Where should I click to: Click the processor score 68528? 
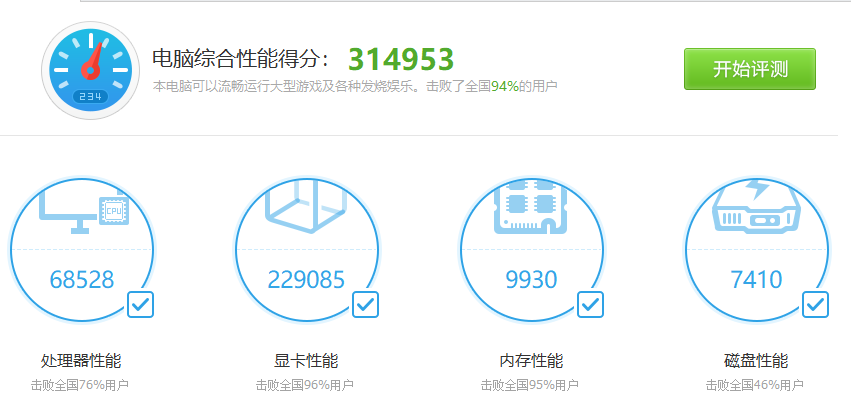pos(82,280)
